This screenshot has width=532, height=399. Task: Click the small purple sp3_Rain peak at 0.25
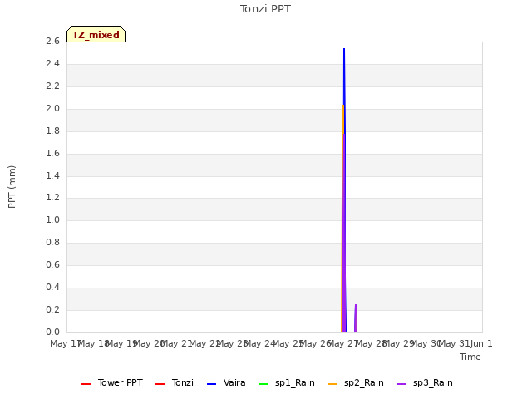[x=356, y=305]
